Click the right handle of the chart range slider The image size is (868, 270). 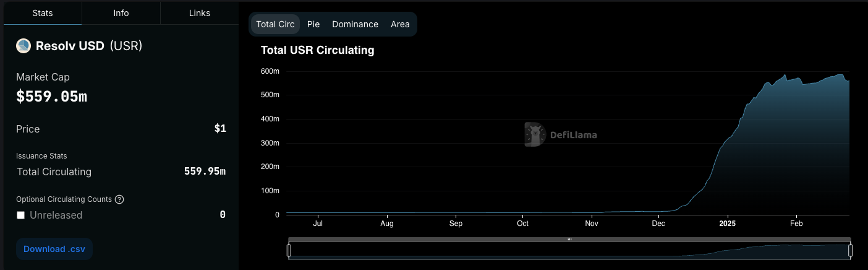(850, 250)
